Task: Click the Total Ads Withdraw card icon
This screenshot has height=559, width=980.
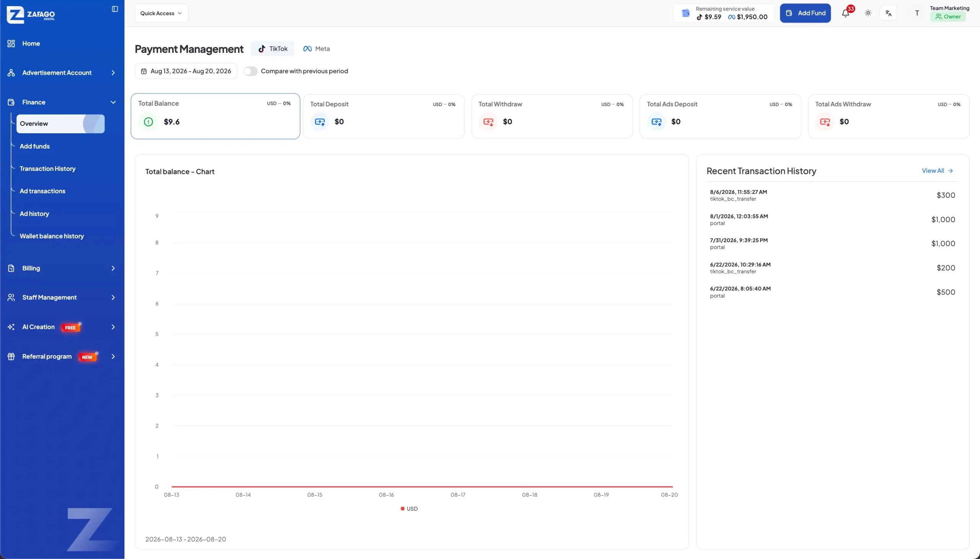Action: [825, 122]
